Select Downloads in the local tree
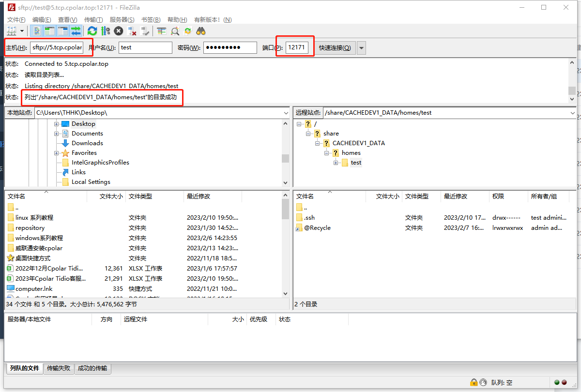 (87, 143)
